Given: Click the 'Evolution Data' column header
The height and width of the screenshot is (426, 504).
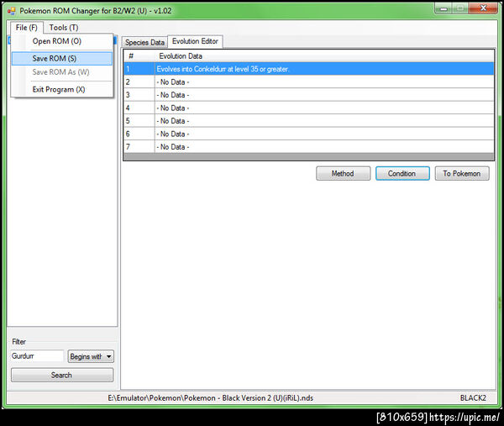Looking at the screenshot, I should coord(324,56).
